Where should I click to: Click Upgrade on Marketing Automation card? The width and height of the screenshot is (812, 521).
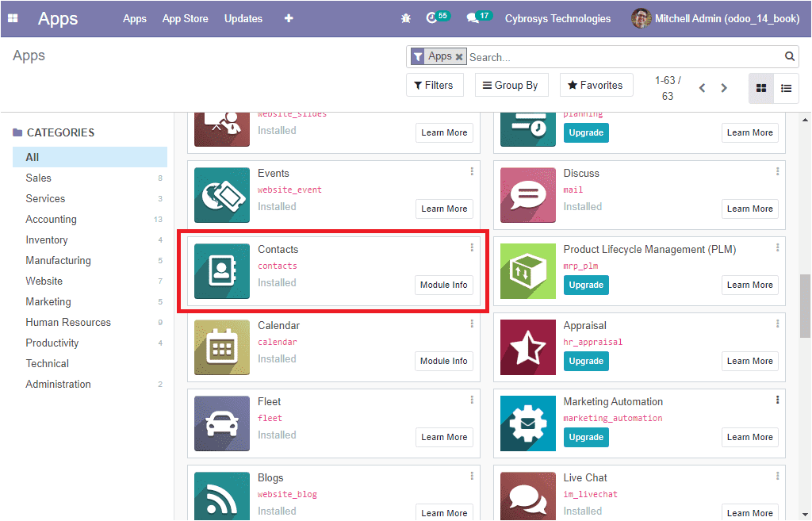click(x=586, y=437)
